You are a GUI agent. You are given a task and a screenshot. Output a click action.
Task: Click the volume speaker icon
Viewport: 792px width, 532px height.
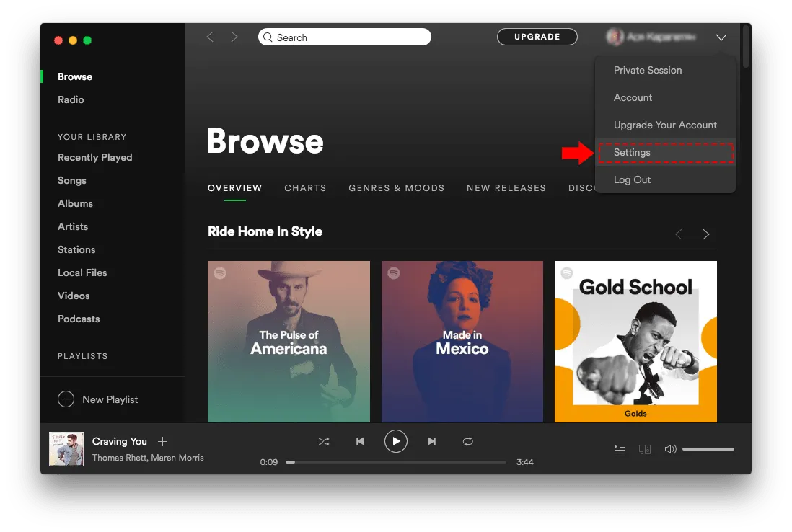pyautogui.click(x=669, y=448)
